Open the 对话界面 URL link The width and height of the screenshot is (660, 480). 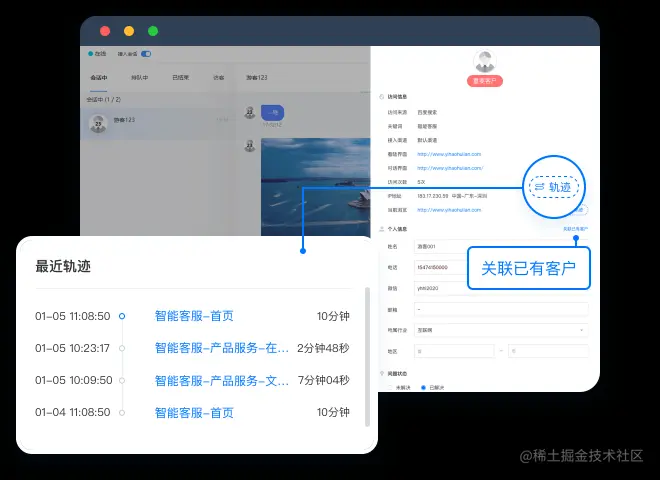(x=450, y=168)
